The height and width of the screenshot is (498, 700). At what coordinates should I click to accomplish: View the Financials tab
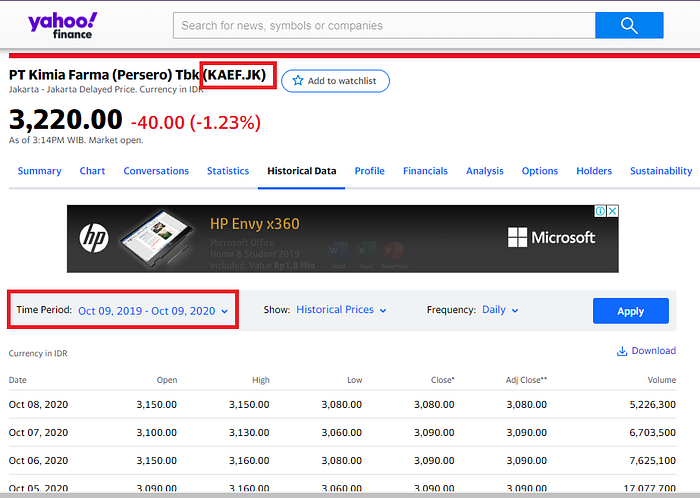click(425, 171)
